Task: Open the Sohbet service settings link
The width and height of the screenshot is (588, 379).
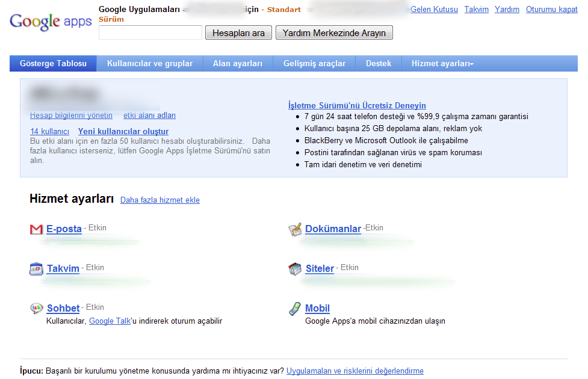Action: [x=63, y=308]
